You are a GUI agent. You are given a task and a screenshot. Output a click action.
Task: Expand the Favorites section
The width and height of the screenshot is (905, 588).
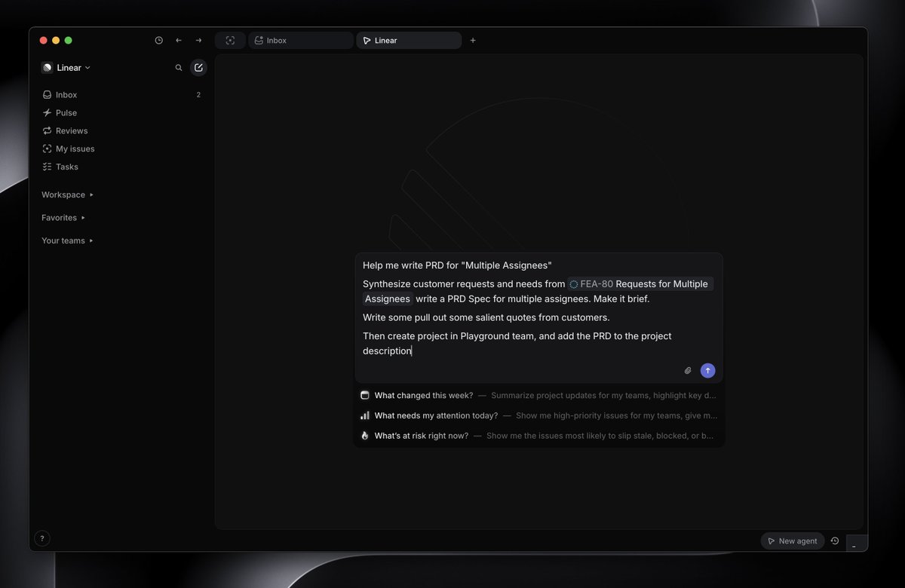click(63, 218)
